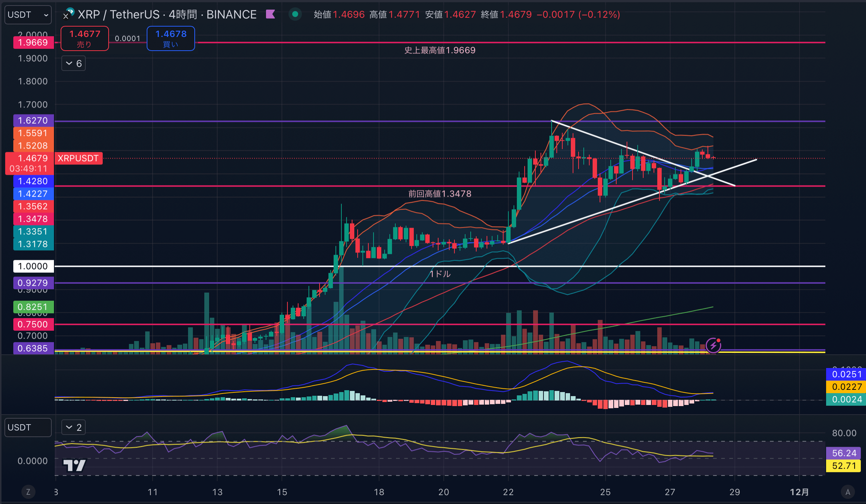Viewport: 866px width, 504px height.
Task: Click the 1.6270 purple price label
Action: click(x=33, y=120)
